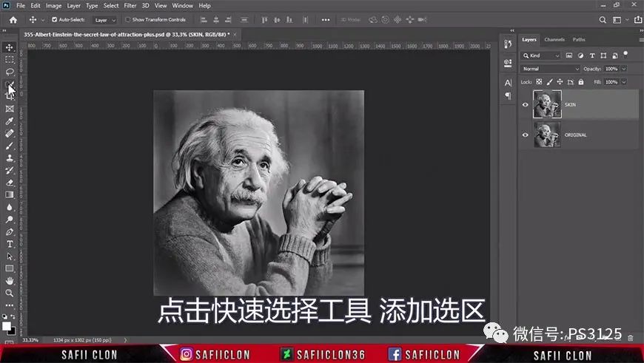Open the Edit Toolbar three-dots menu

(x=9, y=305)
